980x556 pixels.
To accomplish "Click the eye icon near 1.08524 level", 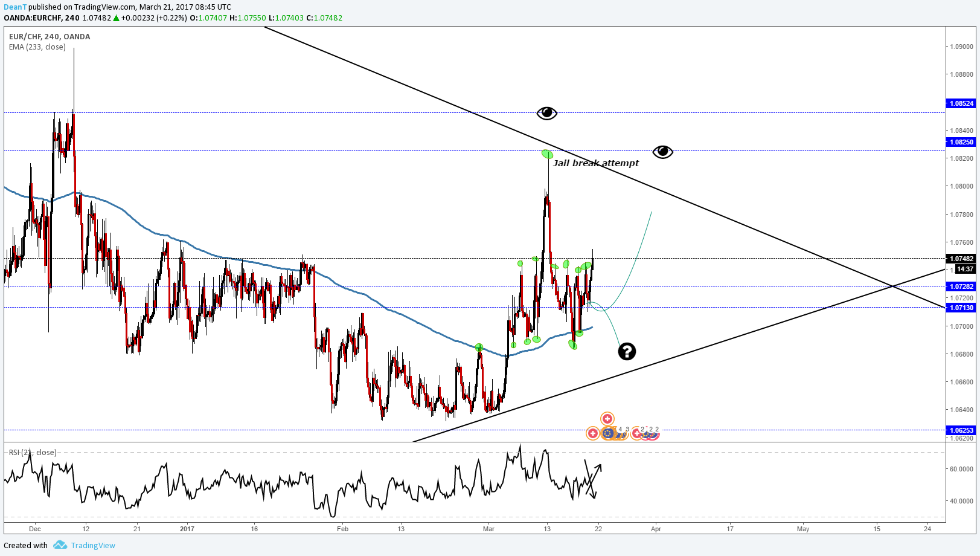I will click(547, 113).
